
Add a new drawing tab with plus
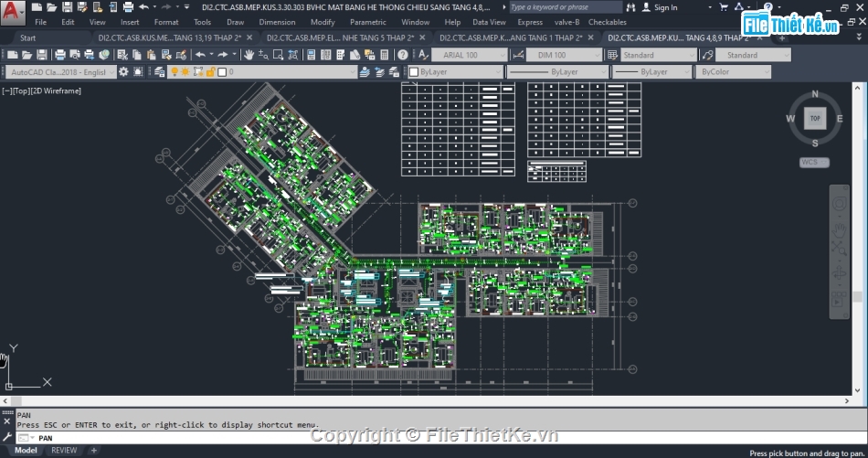(x=781, y=37)
